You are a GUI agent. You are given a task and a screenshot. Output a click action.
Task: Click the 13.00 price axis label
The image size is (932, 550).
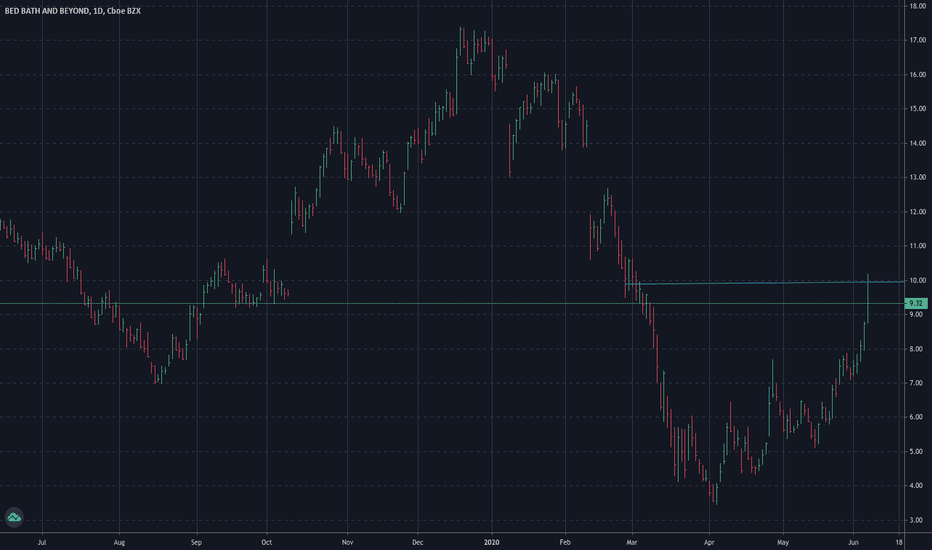pos(917,177)
